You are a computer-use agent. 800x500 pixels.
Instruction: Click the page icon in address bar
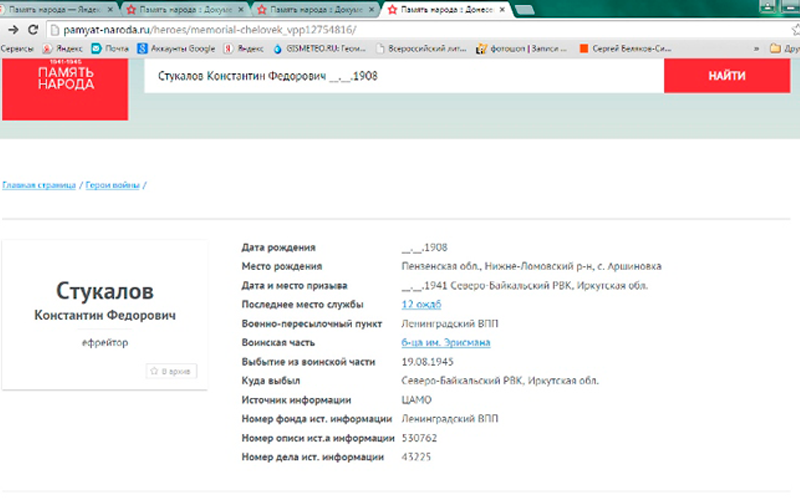pyautogui.click(x=55, y=30)
